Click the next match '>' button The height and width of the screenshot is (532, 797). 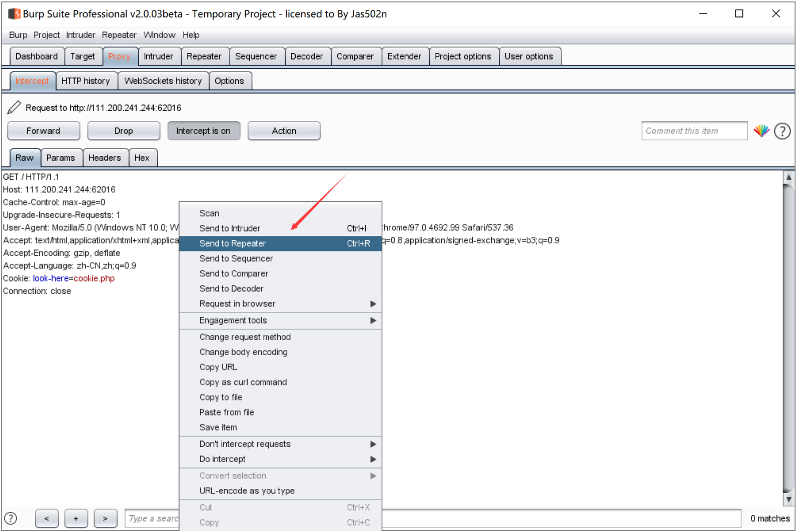106,518
